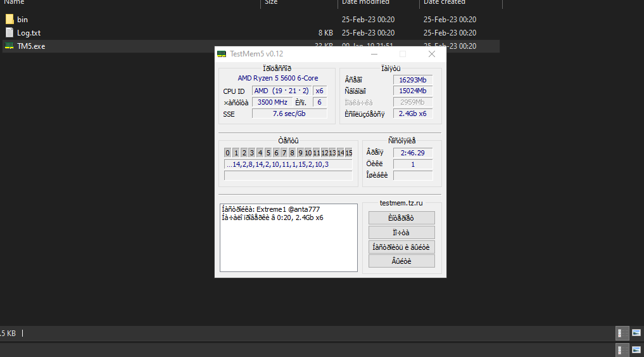Screen dimensions: 644x357
Task: Click the TestMem5 title bar memory icon
Action: pos(222,54)
